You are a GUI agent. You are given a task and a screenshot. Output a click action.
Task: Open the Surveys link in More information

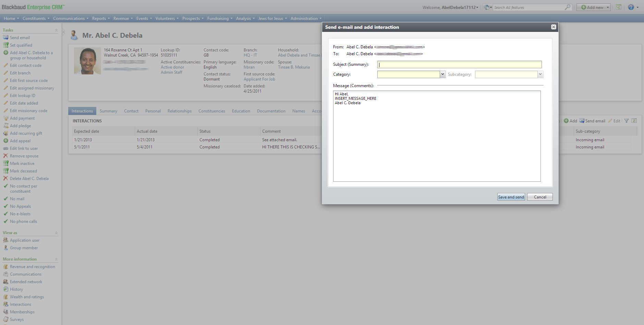click(x=17, y=320)
